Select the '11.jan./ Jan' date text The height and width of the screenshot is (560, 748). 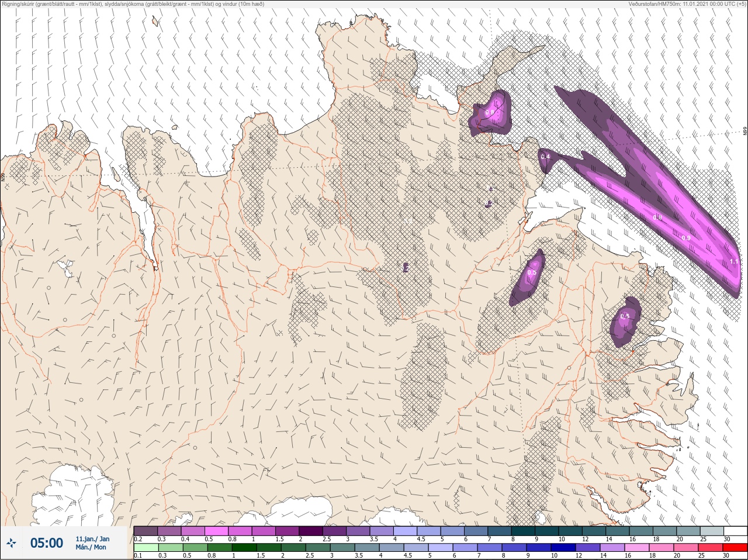click(92, 539)
